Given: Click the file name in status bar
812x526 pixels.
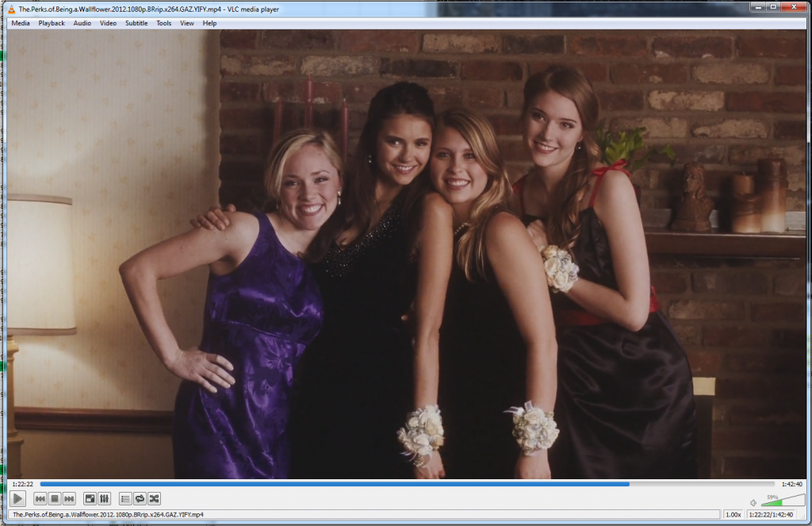Looking at the screenshot, I should tap(108, 515).
